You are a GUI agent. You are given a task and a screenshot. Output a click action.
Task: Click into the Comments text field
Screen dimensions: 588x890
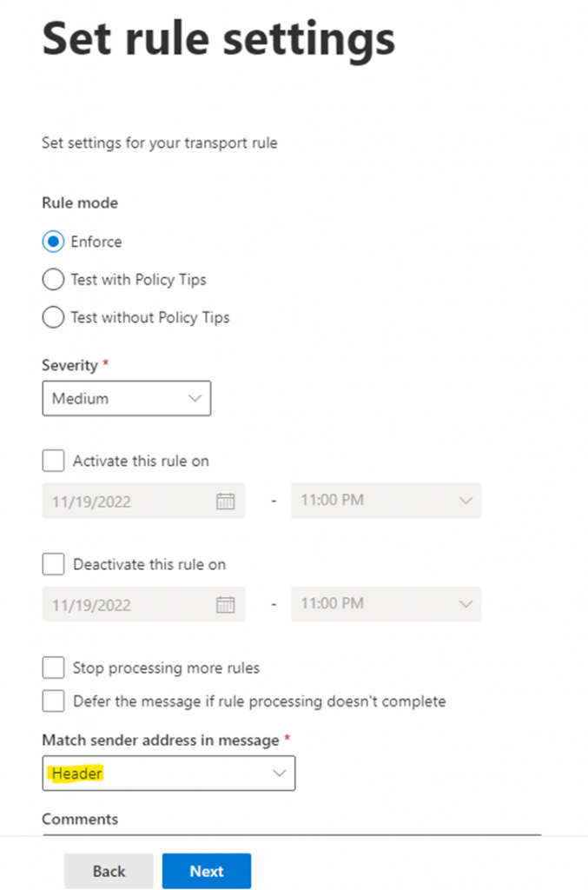291,831
